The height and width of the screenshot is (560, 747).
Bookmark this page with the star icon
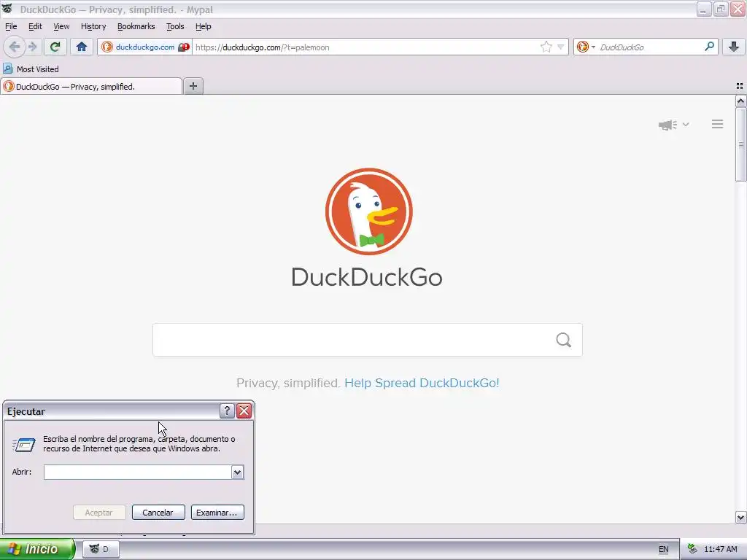click(x=546, y=47)
